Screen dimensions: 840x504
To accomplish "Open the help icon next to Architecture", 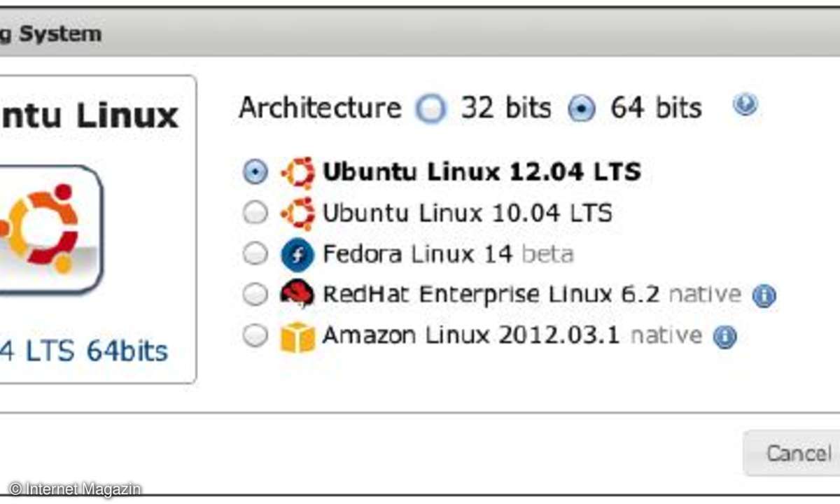I will [x=745, y=106].
